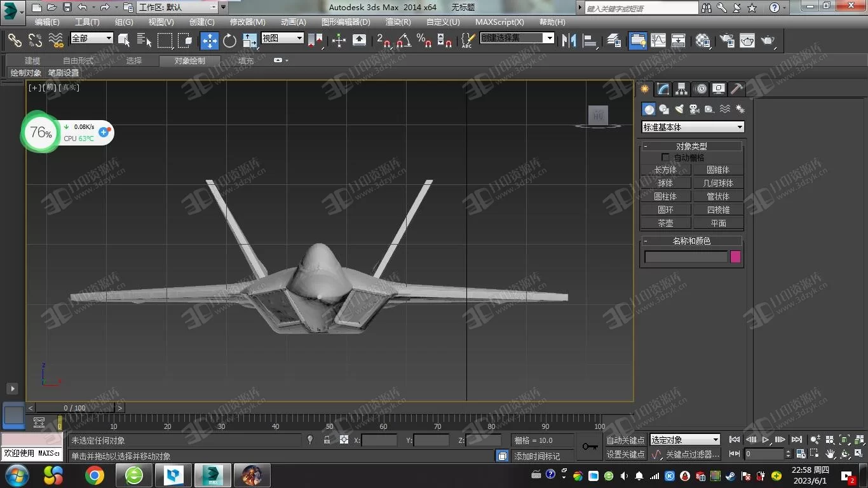
Task: Click the Select and Manipulate icon
Action: 339,41
